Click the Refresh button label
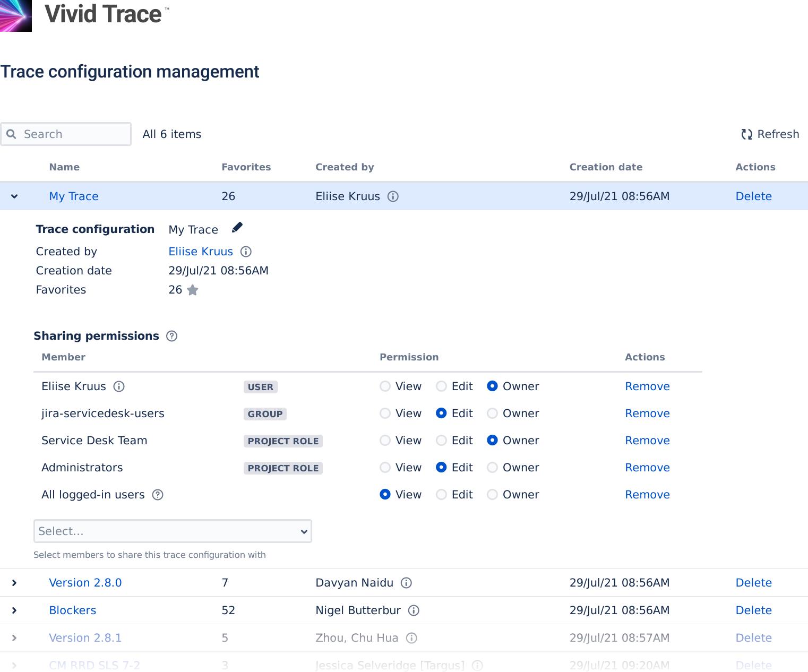The image size is (808, 672). (x=778, y=134)
